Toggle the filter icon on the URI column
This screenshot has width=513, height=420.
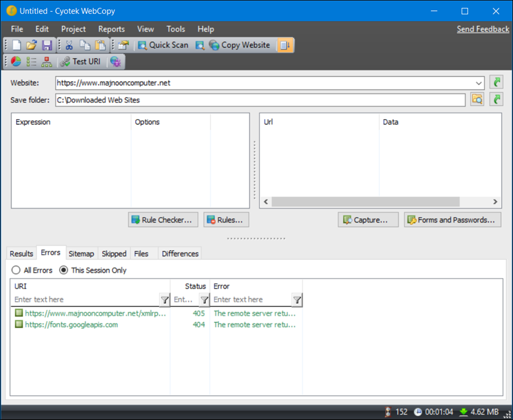165,299
